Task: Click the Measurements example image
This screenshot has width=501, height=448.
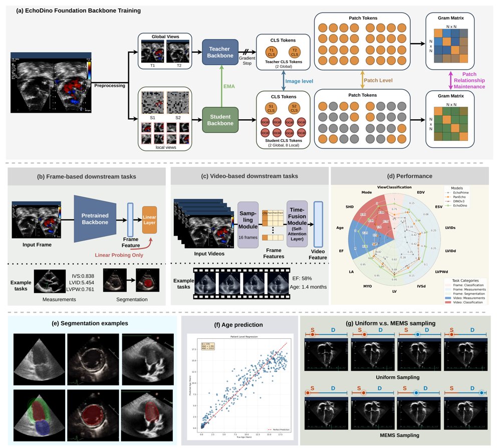Action: (x=50, y=281)
